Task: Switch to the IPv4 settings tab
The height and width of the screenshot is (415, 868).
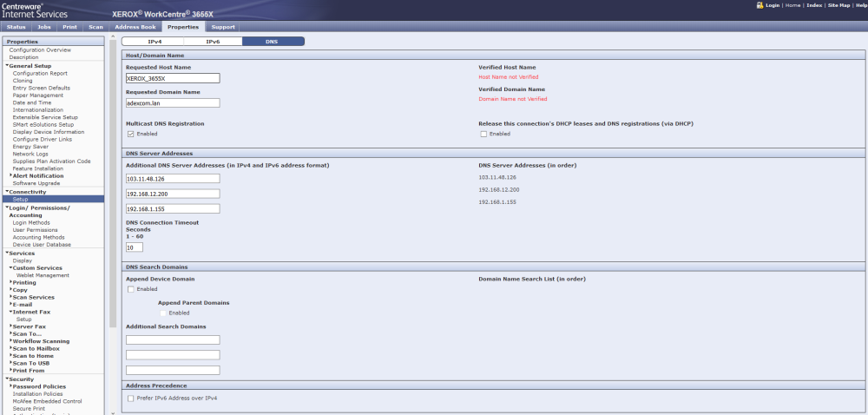Action: tap(155, 42)
